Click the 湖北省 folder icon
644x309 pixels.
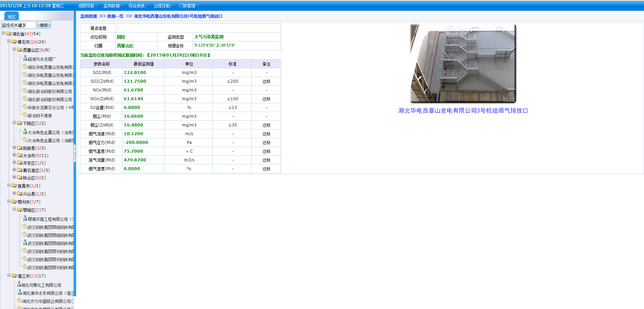[x=9, y=34]
